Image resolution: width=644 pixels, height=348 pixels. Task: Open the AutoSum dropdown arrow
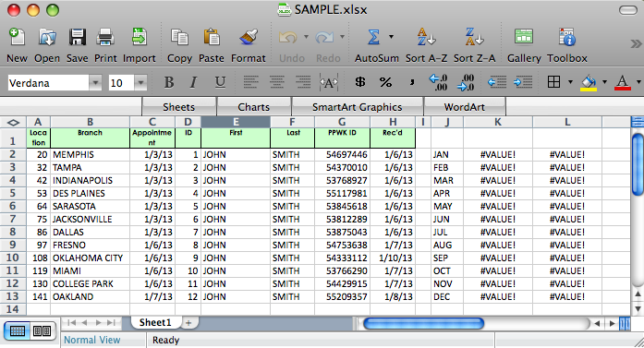coord(391,37)
